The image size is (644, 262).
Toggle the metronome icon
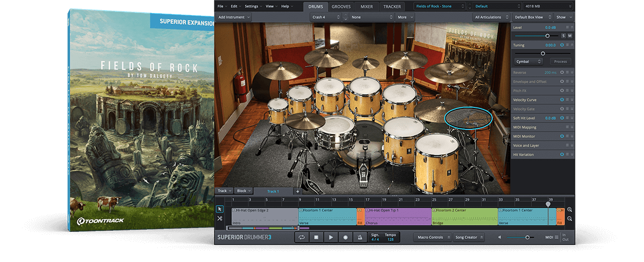(360, 237)
